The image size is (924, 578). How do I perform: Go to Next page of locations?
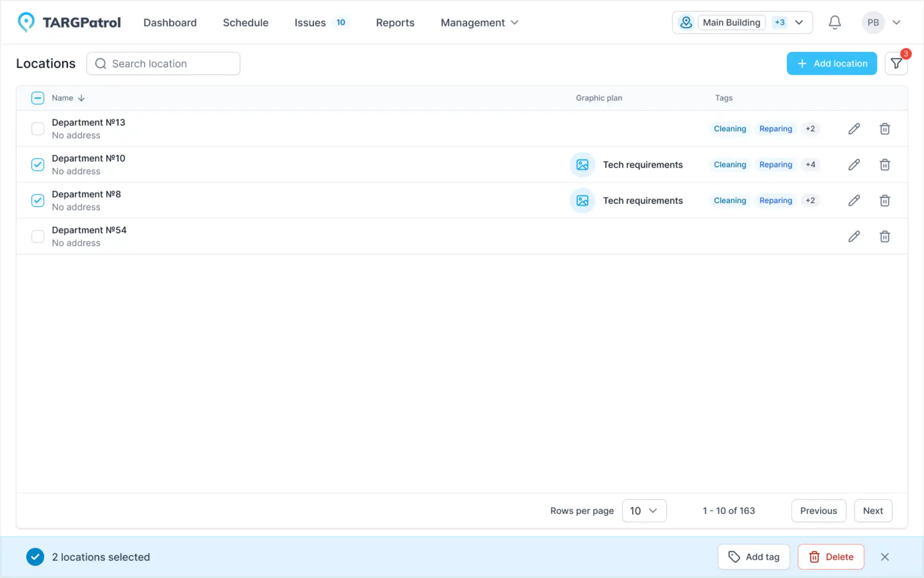click(x=873, y=511)
